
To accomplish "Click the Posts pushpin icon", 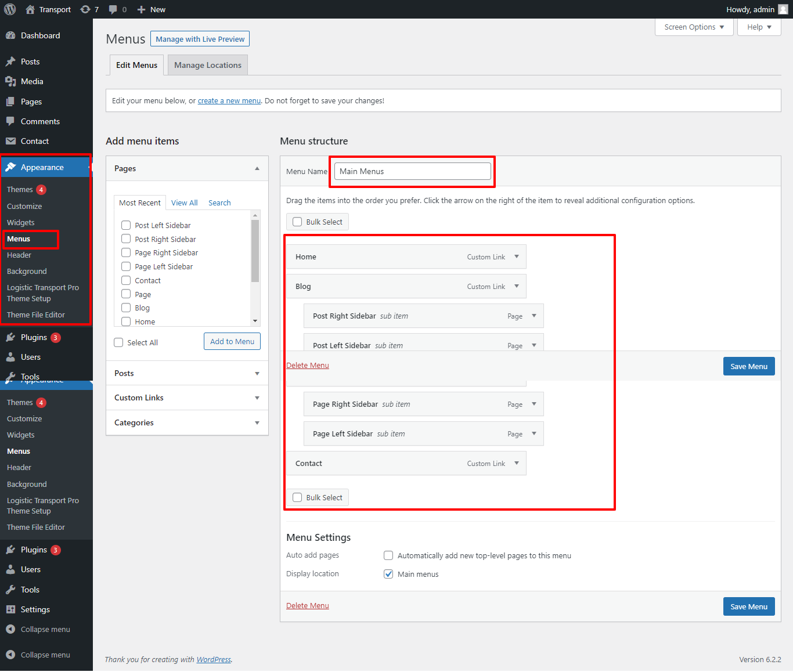I will point(10,62).
